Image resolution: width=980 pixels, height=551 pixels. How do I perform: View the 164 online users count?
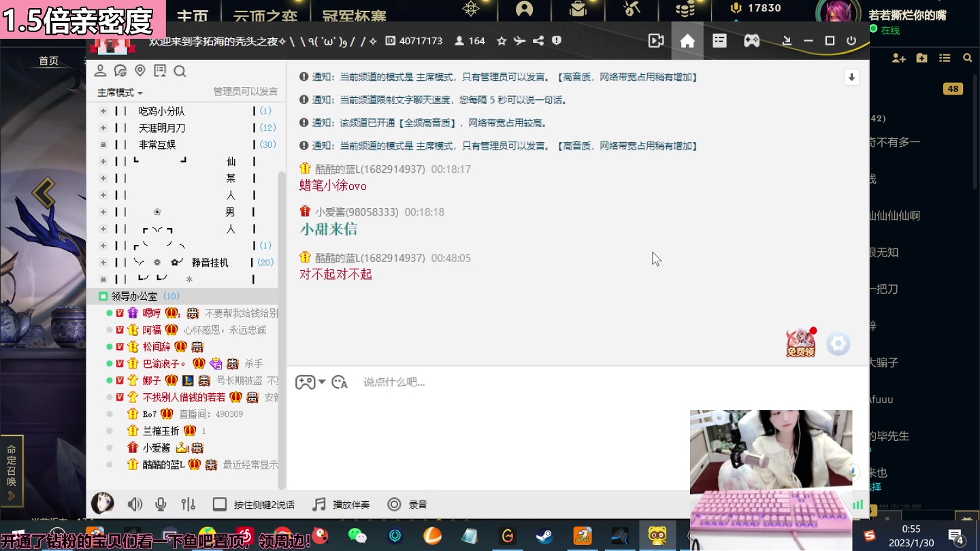click(x=470, y=41)
